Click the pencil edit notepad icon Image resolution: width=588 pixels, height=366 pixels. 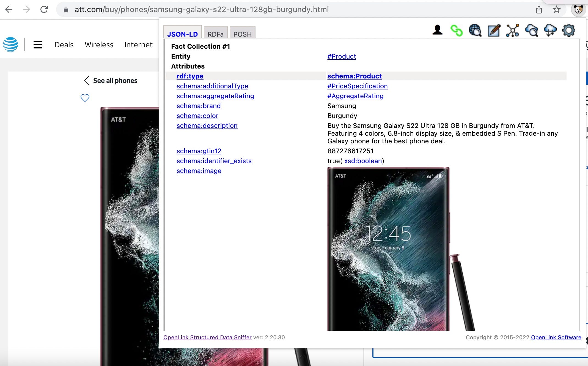494,31
